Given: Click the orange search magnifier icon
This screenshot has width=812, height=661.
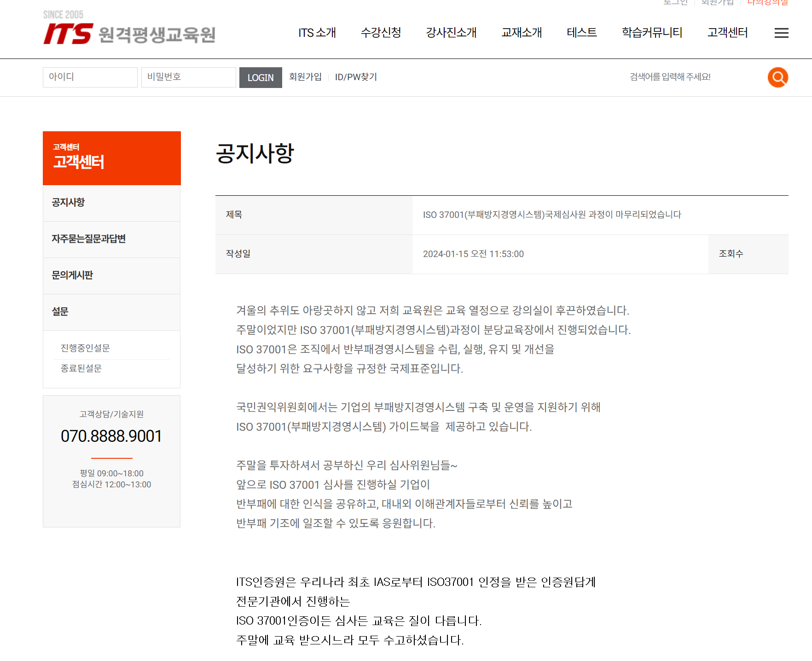Looking at the screenshot, I should 778,77.
